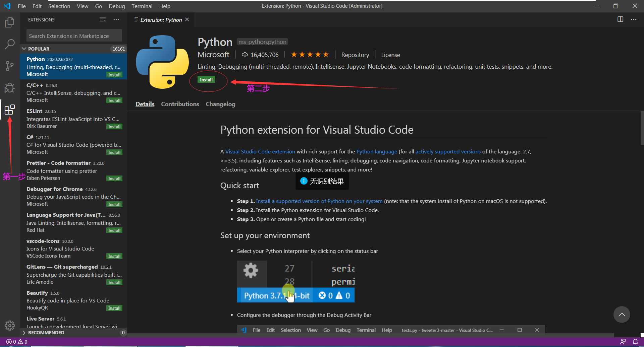
Task: Open the Help menu
Action: tap(165, 6)
